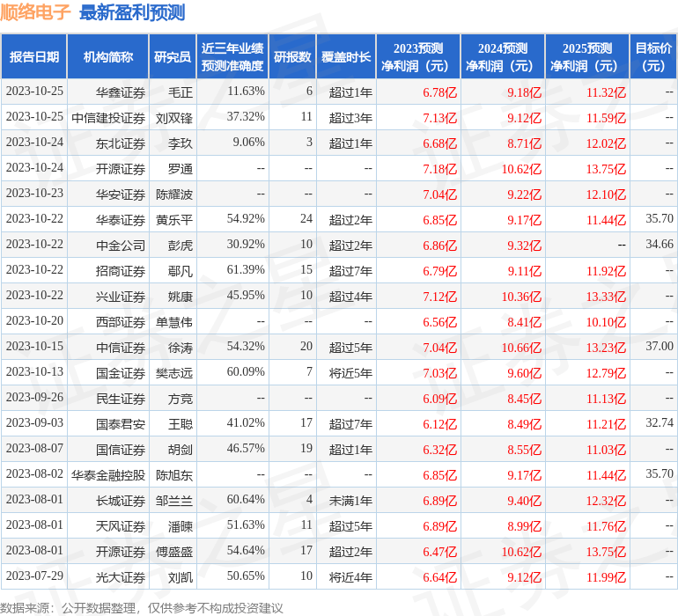The height and width of the screenshot is (616, 678).
Task: Click report count 24
Action: coord(306,218)
